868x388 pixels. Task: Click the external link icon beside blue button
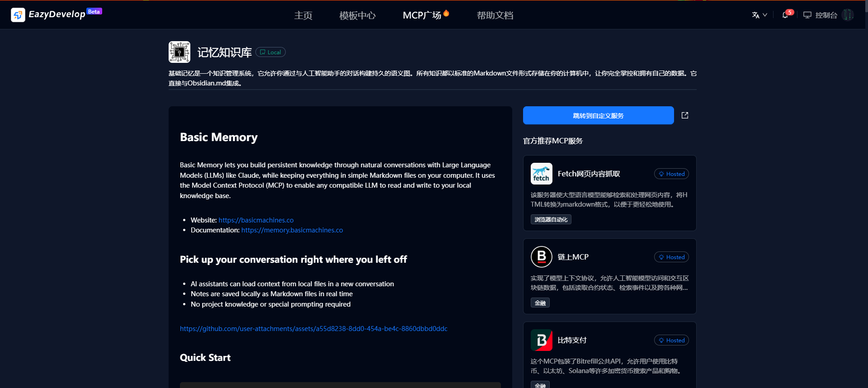[685, 115]
